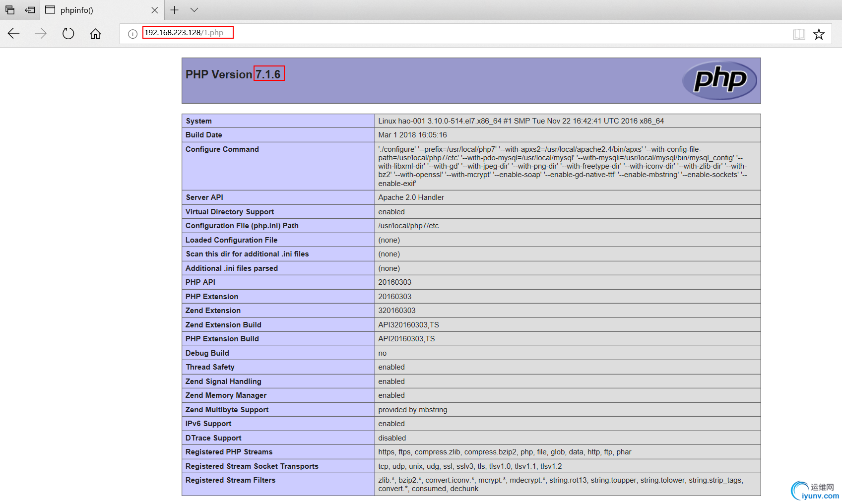This screenshot has height=504, width=842.
Task: Select Registered Stream Socket Transports label
Action: (x=252, y=466)
